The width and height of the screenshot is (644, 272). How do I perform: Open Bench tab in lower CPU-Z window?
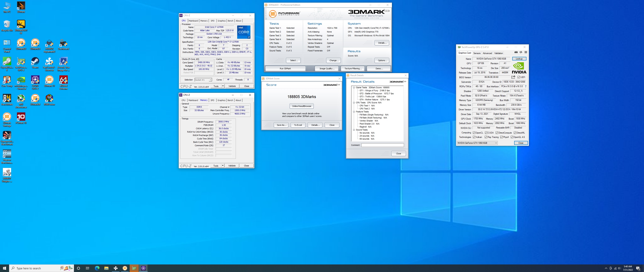pyautogui.click(x=230, y=100)
